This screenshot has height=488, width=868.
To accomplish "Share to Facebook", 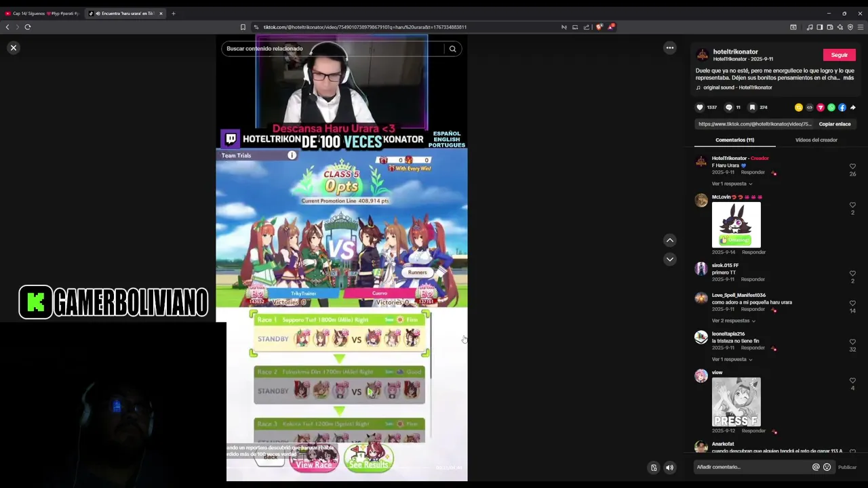I will tap(842, 107).
